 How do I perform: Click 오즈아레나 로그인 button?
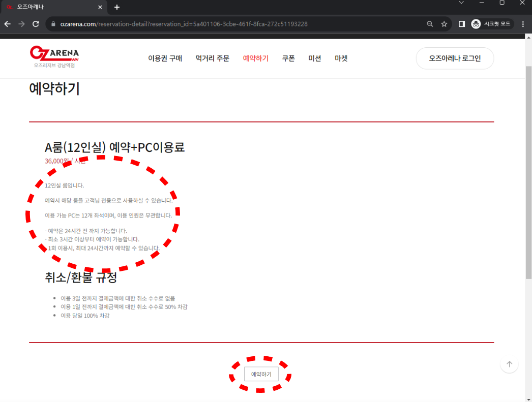click(x=455, y=58)
